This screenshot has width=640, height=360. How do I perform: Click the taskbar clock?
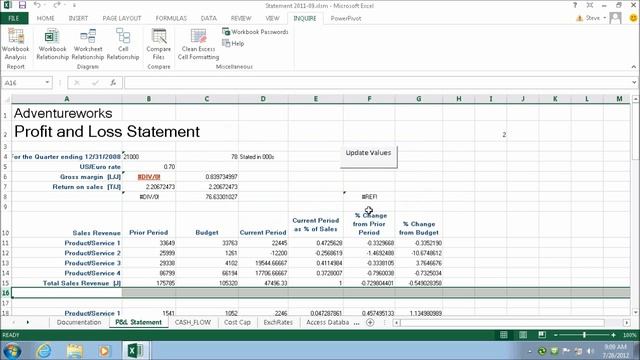[617, 351]
